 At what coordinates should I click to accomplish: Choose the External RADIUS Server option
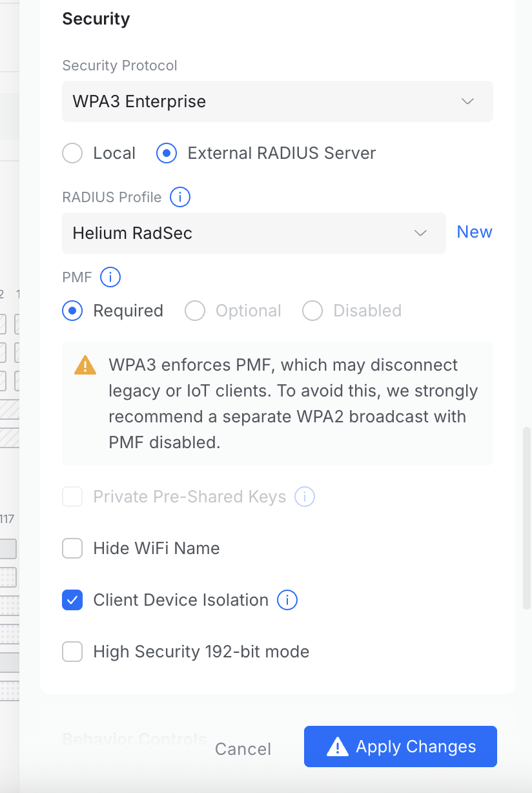167,153
